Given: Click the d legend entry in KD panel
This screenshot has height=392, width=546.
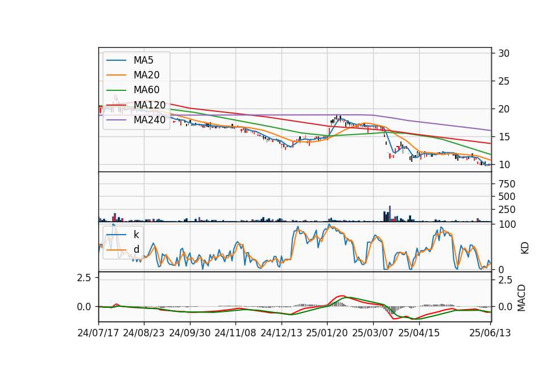Looking at the screenshot, I should [x=136, y=249].
